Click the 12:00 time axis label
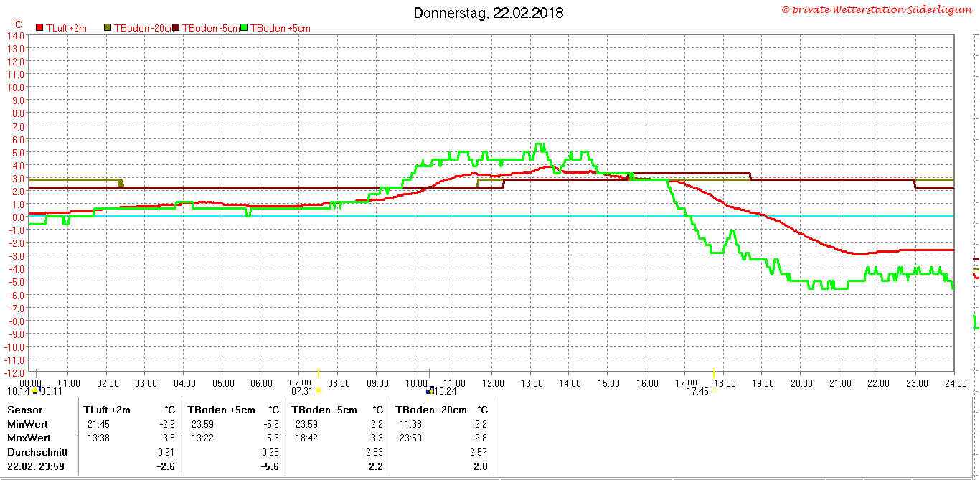980x480 pixels. pyautogui.click(x=493, y=383)
